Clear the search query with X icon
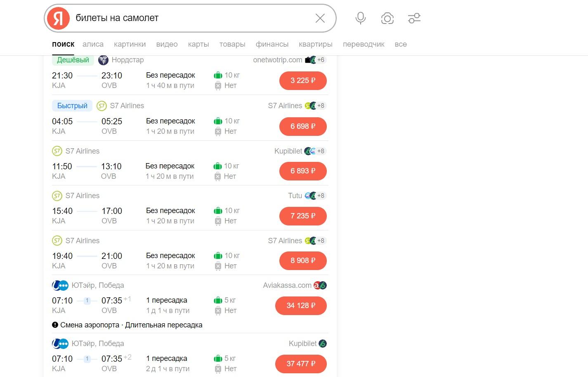 pyautogui.click(x=320, y=18)
